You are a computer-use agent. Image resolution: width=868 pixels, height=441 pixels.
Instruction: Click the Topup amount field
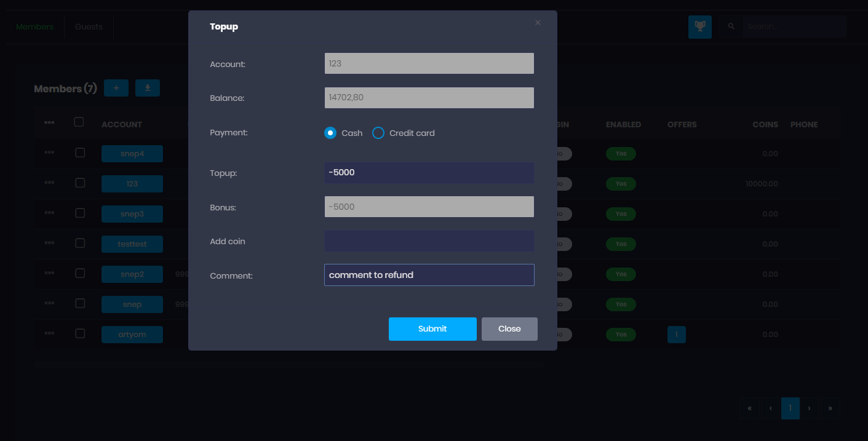pyautogui.click(x=429, y=173)
